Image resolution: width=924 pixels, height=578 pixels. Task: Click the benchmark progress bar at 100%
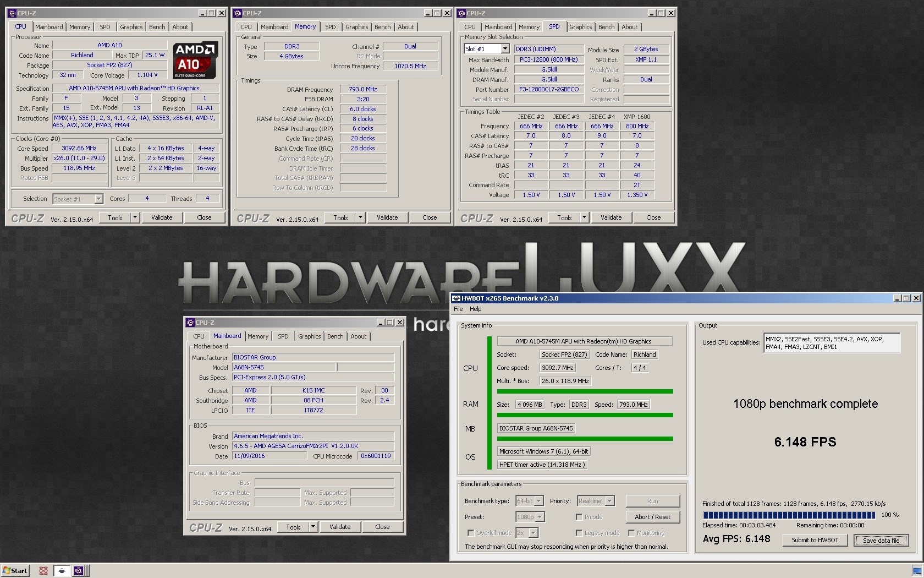789,515
